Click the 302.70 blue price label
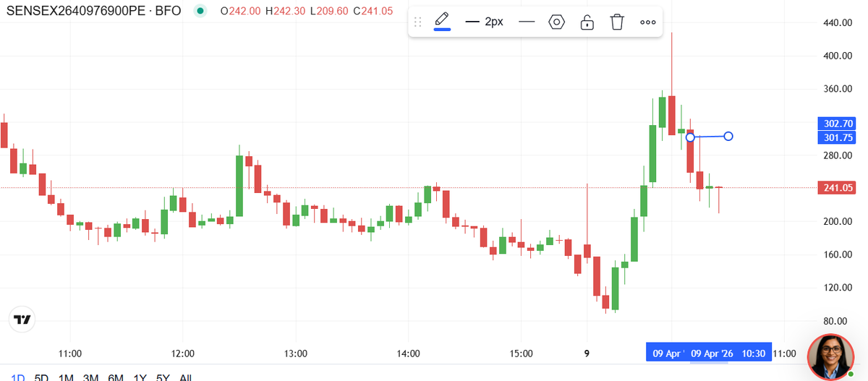 [x=836, y=124]
